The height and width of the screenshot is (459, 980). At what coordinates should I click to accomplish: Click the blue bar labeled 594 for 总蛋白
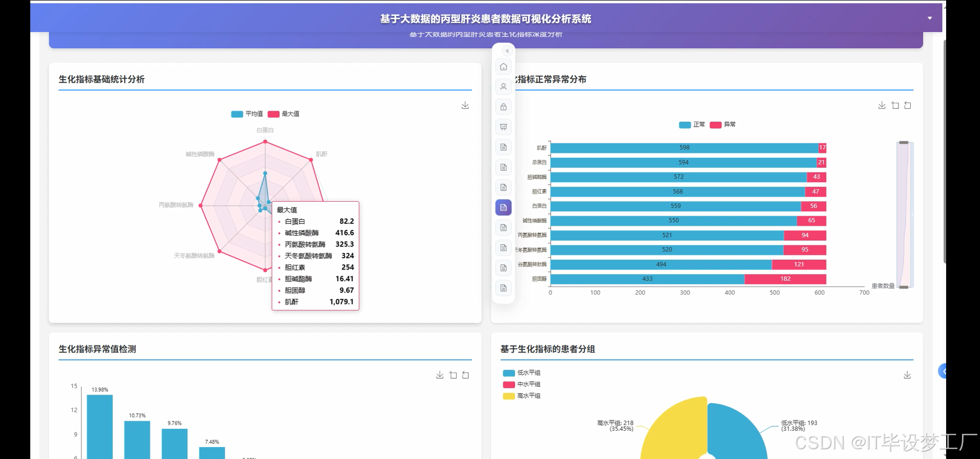pos(683,162)
